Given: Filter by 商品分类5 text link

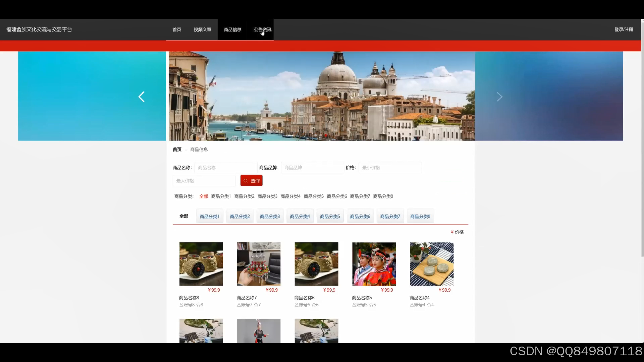Looking at the screenshot, I should (314, 196).
